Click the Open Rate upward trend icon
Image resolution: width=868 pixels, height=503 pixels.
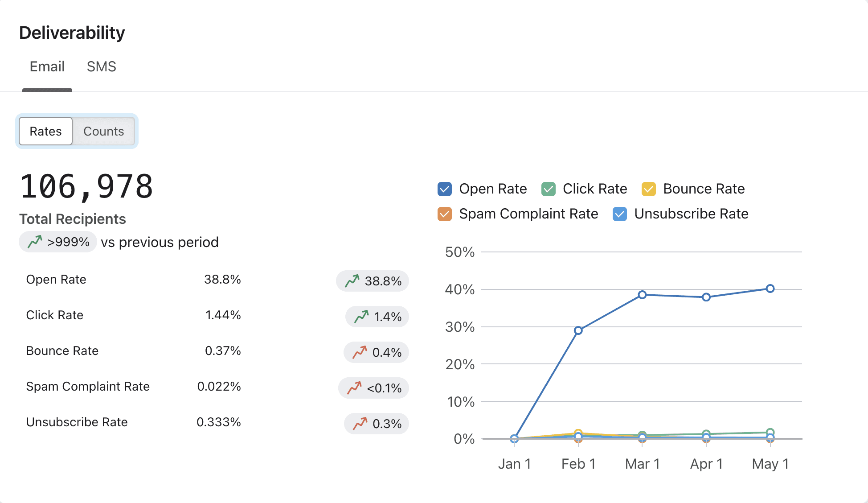coord(352,281)
